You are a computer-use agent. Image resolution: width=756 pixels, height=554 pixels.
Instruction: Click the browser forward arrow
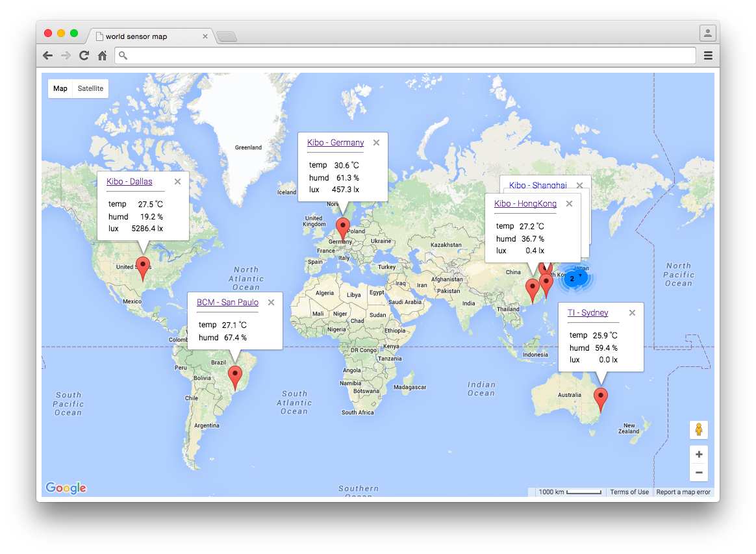click(x=66, y=55)
